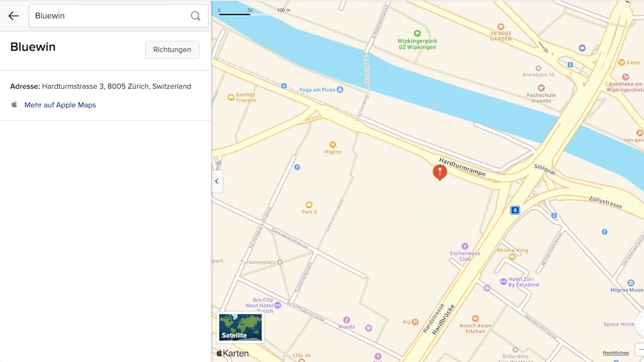Collapse the sidebar with the chevron handle

pyautogui.click(x=217, y=181)
